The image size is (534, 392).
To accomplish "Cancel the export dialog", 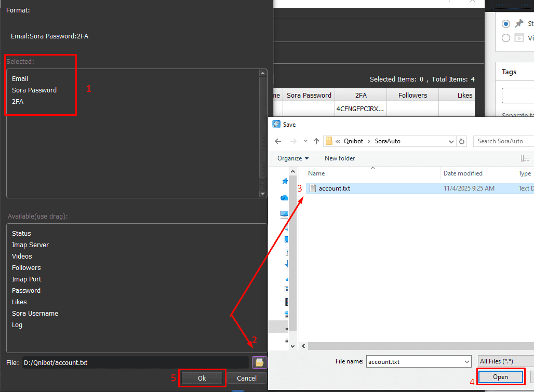I will 246,379.
